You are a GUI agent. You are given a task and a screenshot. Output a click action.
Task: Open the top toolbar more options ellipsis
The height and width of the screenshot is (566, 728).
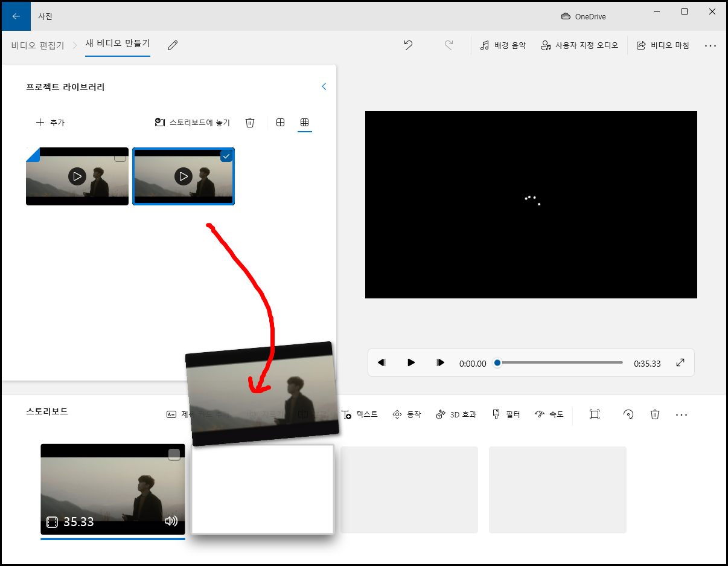click(x=710, y=45)
